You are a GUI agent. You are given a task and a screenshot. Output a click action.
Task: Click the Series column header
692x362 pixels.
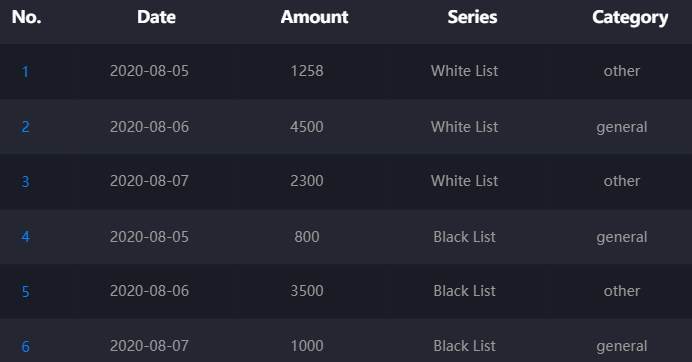472,17
